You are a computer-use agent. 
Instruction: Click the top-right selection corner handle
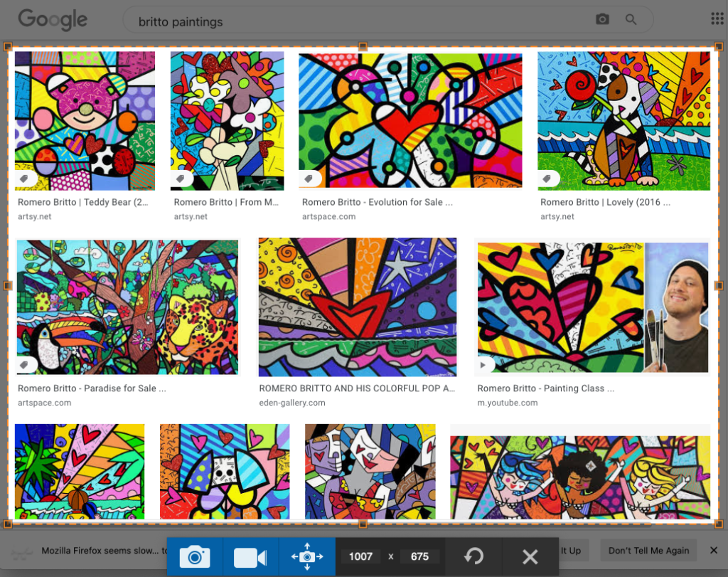(x=719, y=46)
